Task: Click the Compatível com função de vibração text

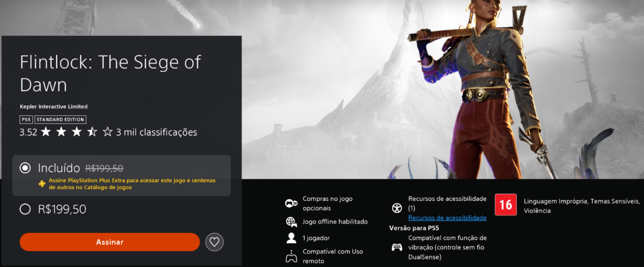Action: tap(448, 247)
